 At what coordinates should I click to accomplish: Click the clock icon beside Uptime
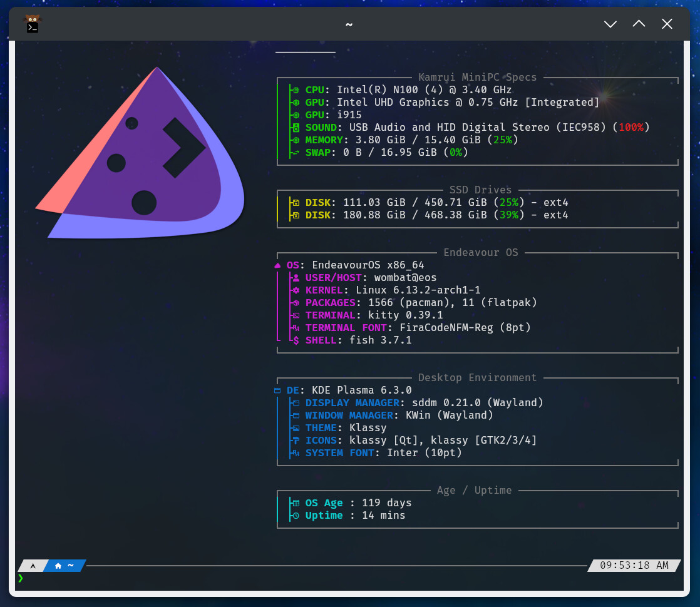tap(296, 516)
